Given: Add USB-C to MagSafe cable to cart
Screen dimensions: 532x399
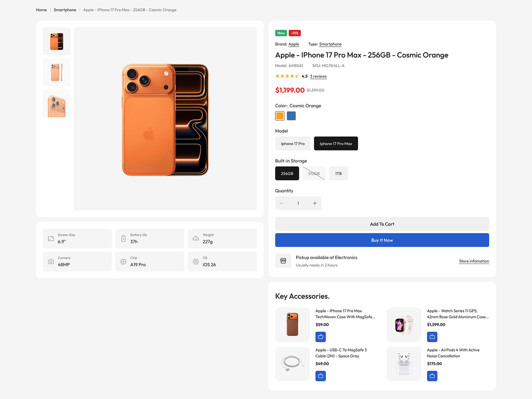Looking at the screenshot, I should [x=320, y=376].
